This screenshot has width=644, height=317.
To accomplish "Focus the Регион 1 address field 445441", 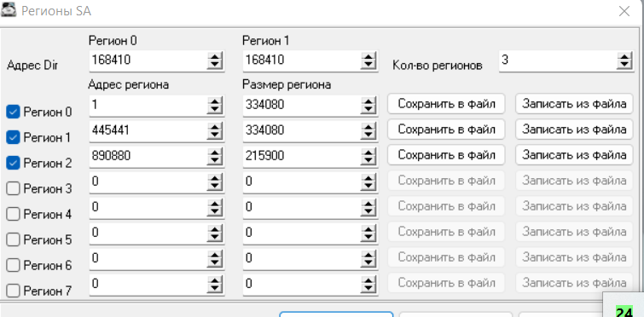I will pos(148,130).
